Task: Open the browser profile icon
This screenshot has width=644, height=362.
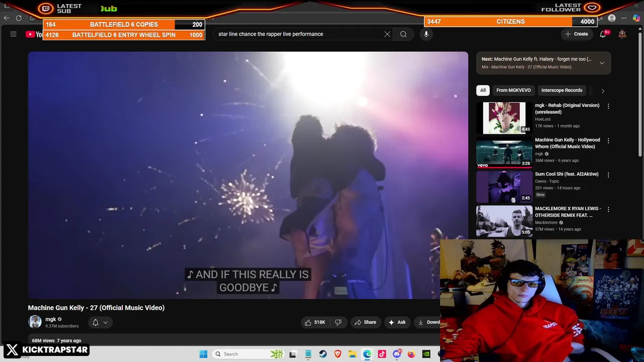Action: coord(612,18)
